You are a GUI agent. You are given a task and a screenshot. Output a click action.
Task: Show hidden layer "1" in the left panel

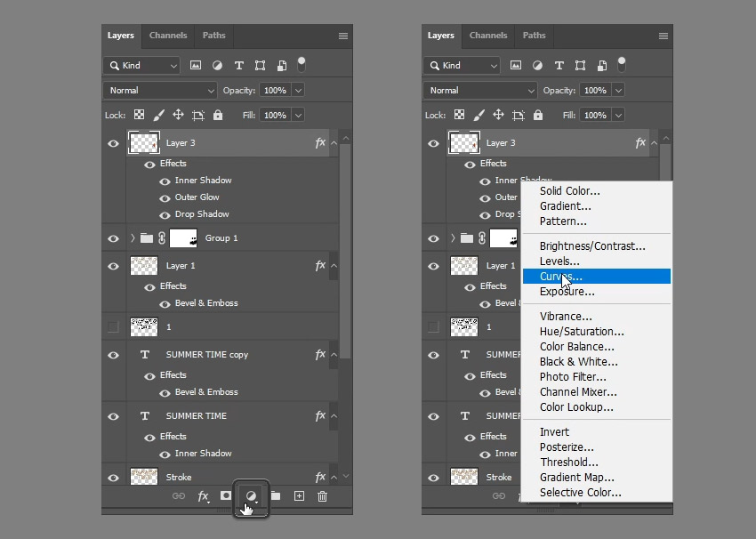click(113, 327)
